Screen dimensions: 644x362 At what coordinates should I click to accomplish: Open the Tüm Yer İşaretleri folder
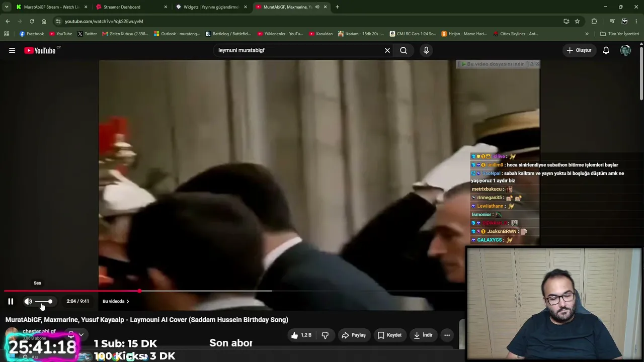pyautogui.click(x=619, y=34)
